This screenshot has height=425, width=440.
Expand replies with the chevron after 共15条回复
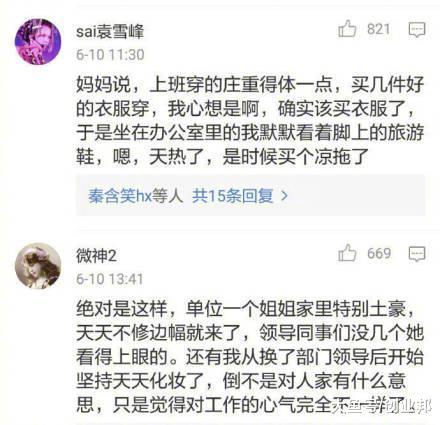(284, 196)
